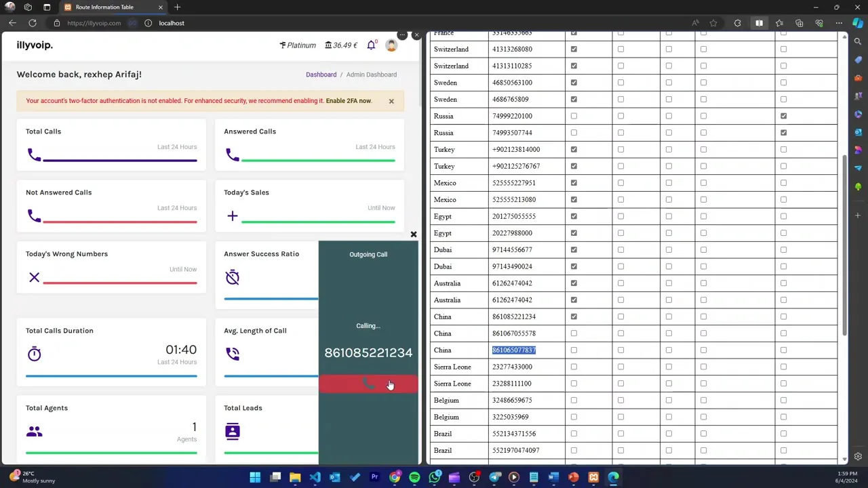This screenshot has width=868, height=488.
Task: Toggle the split screen button in browser toolbar
Action: point(759,23)
